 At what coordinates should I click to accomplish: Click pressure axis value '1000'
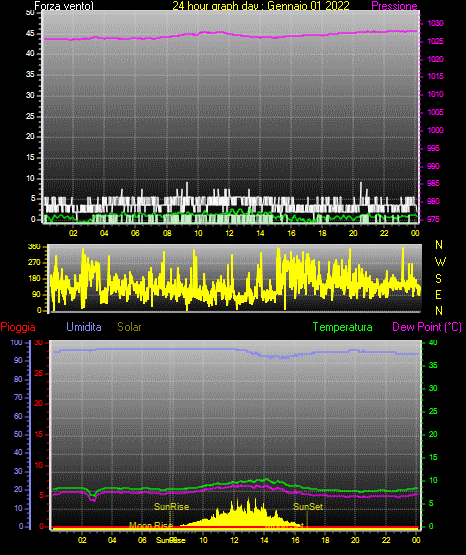click(435, 130)
